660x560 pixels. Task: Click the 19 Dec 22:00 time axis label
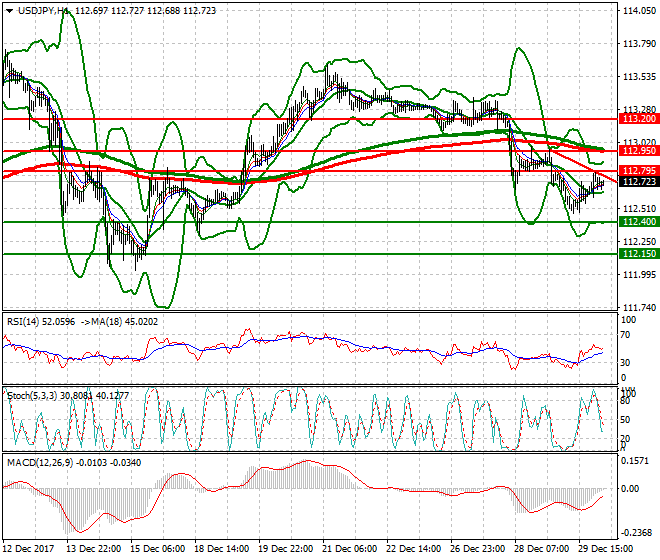285,549
